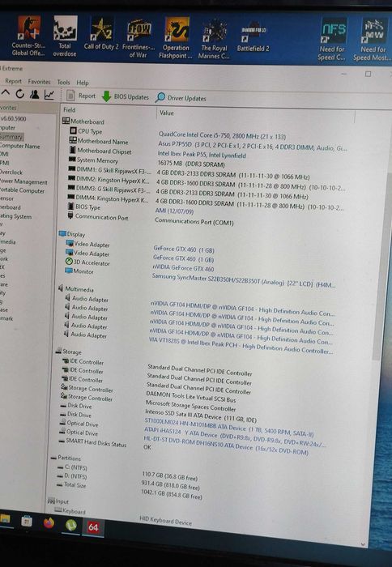392x567 pixels.
Task: Open the ST1000LM024 disk drive link
Action: [x=229, y=427]
